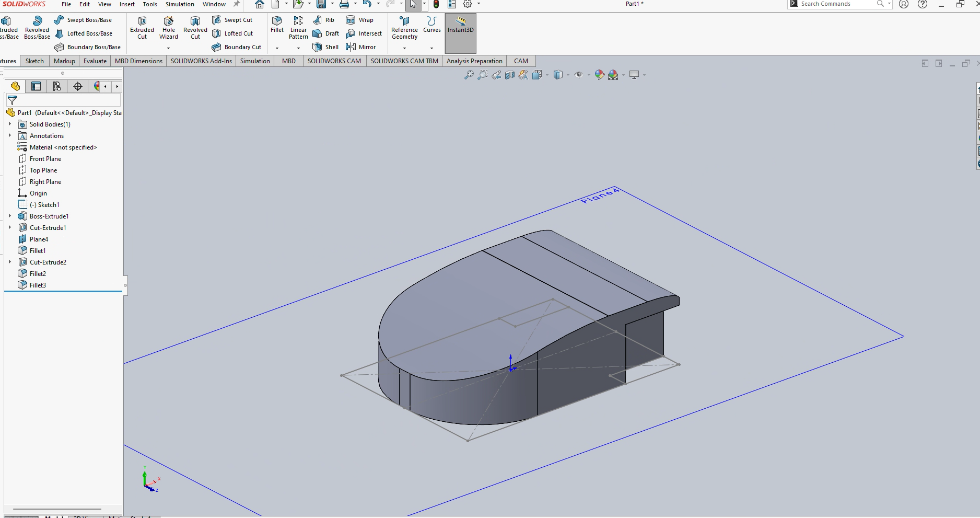This screenshot has height=518, width=980.
Task: Click Material <not specified> entry
Action: click(63, 147)
